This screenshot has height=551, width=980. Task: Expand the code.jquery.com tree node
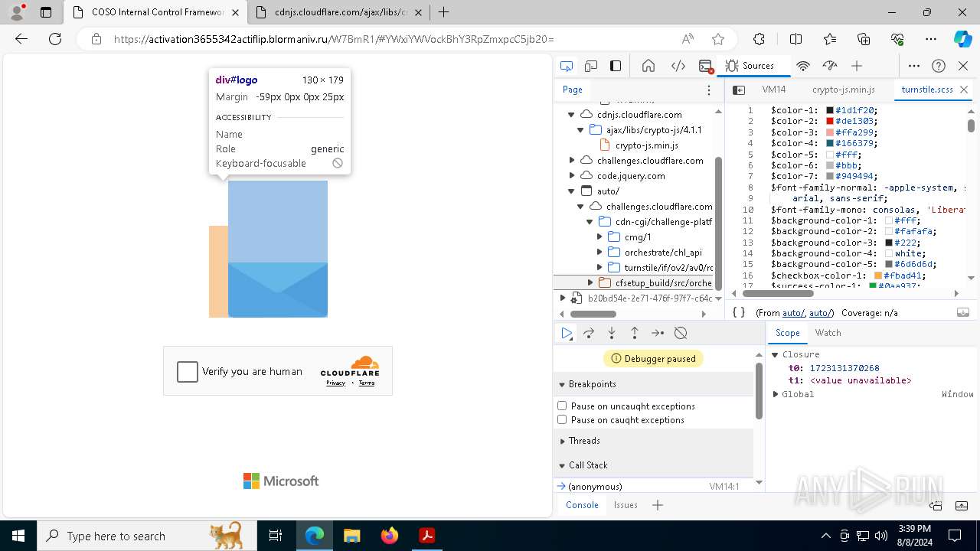click(572, 175)
